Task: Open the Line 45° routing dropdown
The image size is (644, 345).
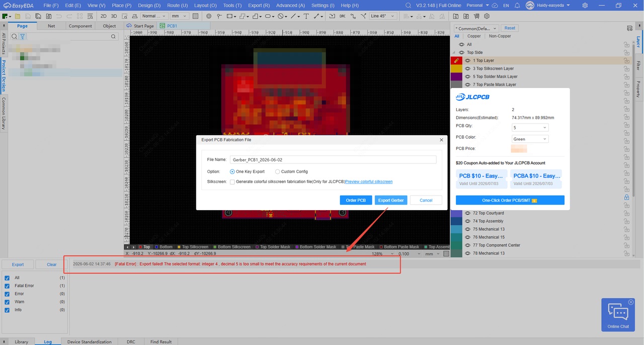Action: click(x=382, y=16)
